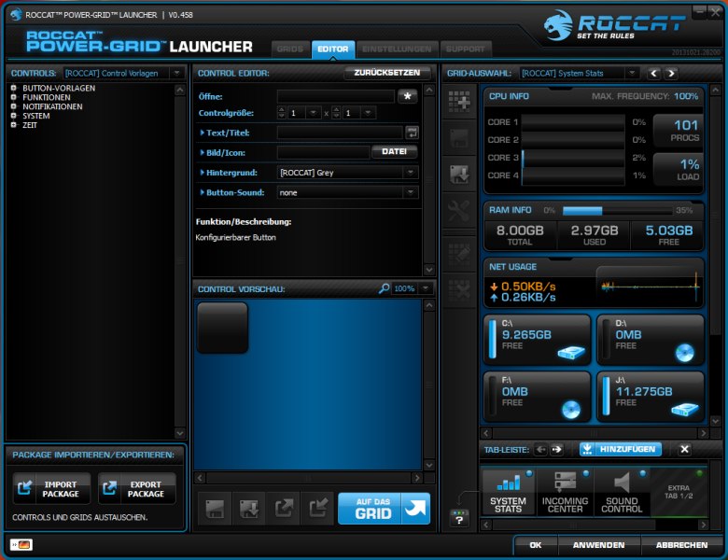Click the Öffne input field
This screenshot has width=728, height=560.
[x=336, y=96]
